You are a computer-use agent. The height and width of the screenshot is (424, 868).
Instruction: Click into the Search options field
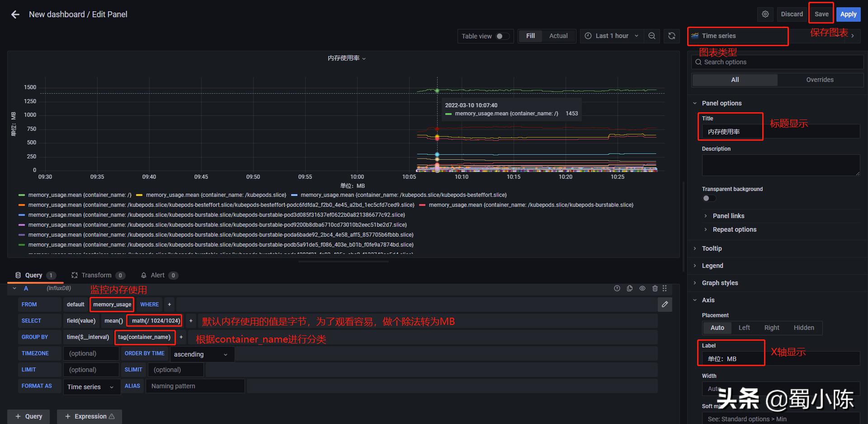coord(777,62)
